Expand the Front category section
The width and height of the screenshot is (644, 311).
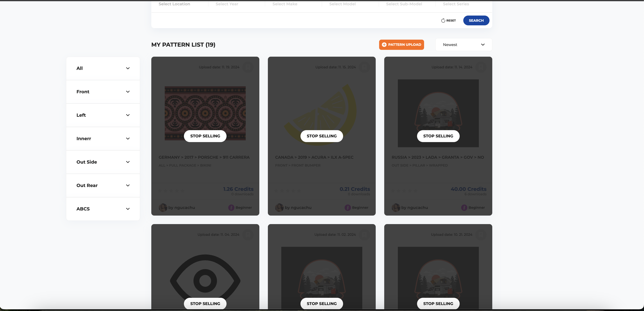[x=103, y=92]
